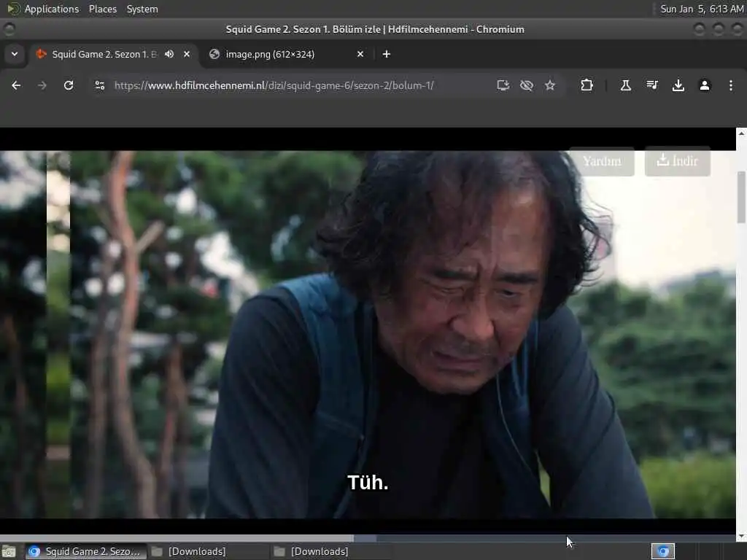
Task: Click the show desktop icon in taskbar
Action: pyautogui.click(x=9, y=551)
